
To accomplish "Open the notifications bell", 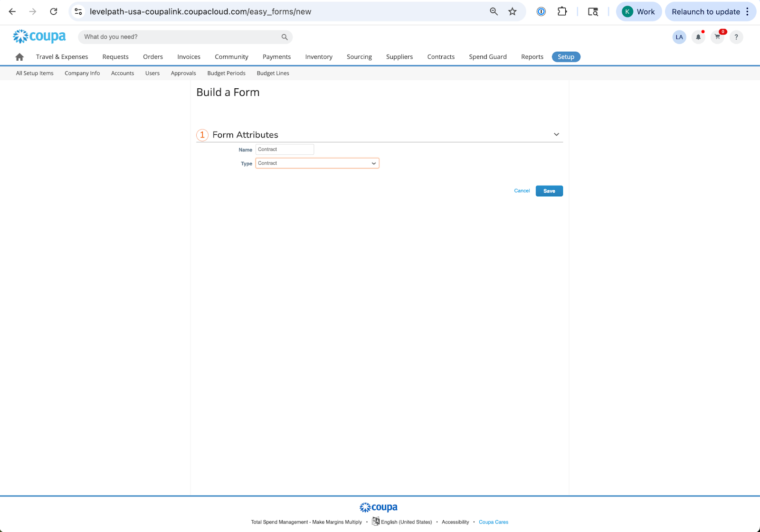I will point(698,37).
